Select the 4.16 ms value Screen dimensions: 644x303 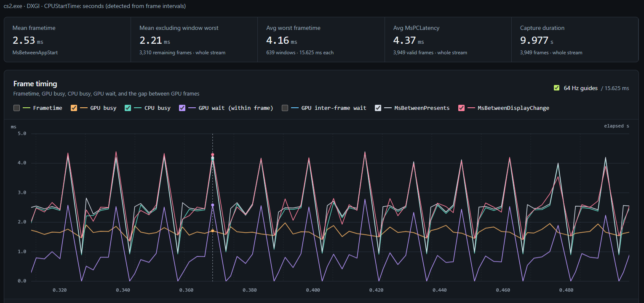pyautogui.click(x=282, y=40)
